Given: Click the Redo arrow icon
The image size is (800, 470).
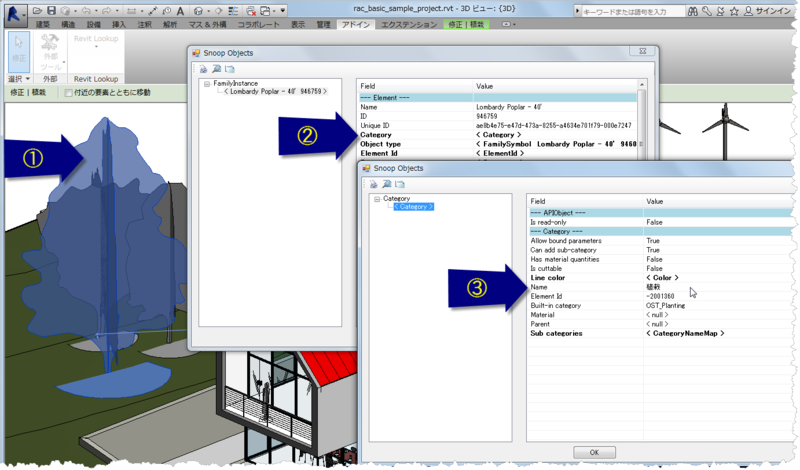Looking at the screenshot, I should [107, 10].
